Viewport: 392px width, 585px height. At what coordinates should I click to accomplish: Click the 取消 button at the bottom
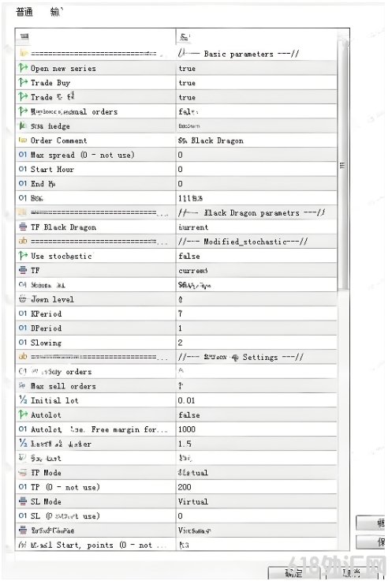[352, 573]
